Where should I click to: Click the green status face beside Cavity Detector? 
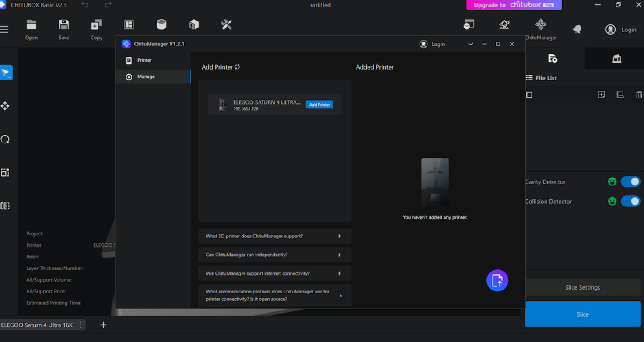pyautogui.click(x=612, y=181)
